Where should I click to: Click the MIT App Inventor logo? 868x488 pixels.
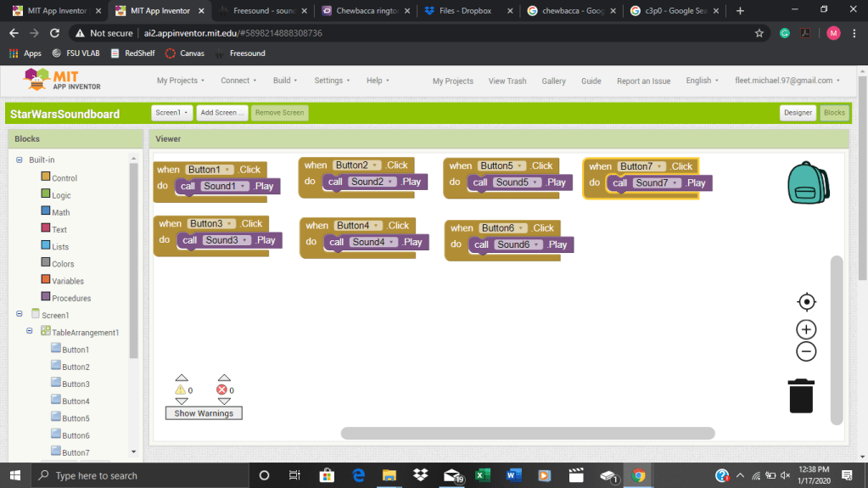click(64, 81)
